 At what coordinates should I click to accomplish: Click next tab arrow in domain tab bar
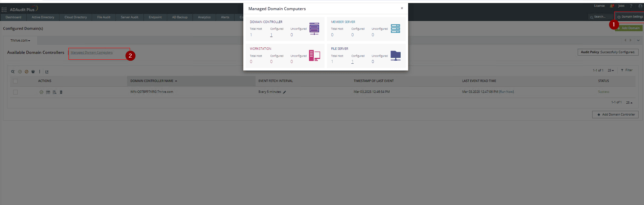pyautogui.click(x=630, y=40)
